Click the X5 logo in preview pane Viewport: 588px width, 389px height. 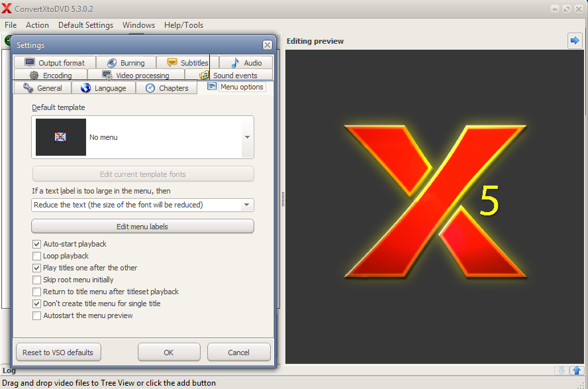pos(435,201)
